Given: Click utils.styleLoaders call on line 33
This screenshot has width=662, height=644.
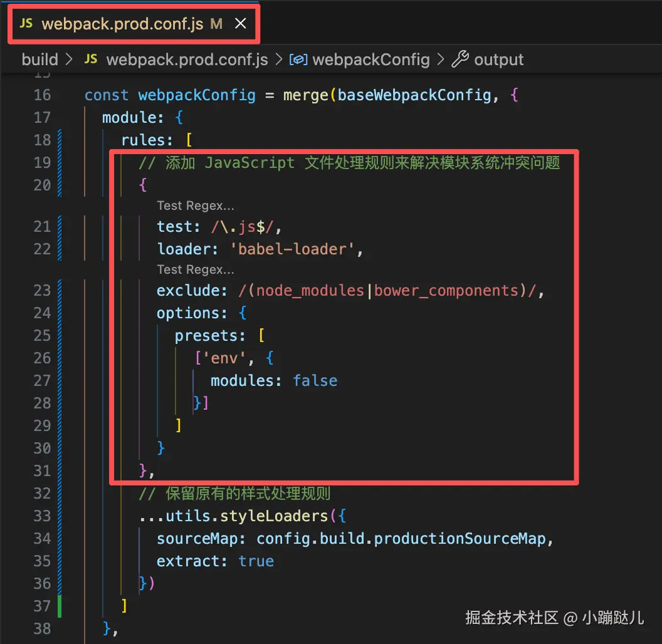Looking at the screenshot, I should tap(247, 516).
